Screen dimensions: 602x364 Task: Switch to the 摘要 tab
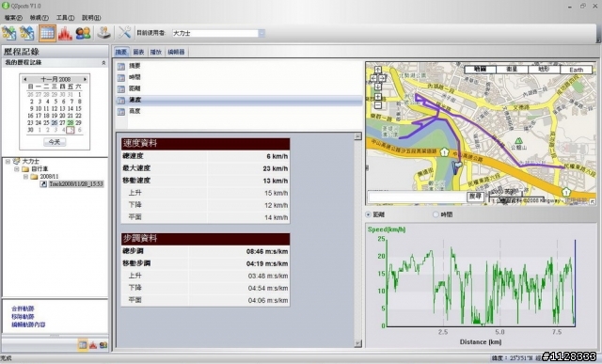coord(121,52)
